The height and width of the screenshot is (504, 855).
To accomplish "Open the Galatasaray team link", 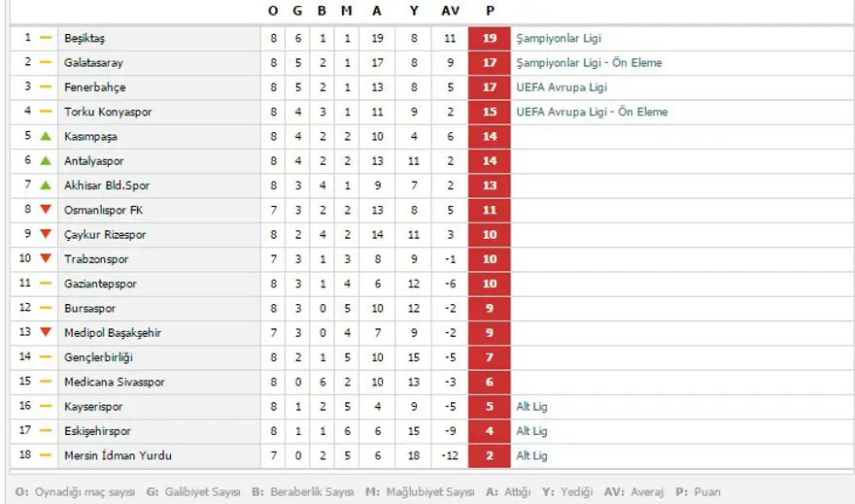I will tap(93, 62).
